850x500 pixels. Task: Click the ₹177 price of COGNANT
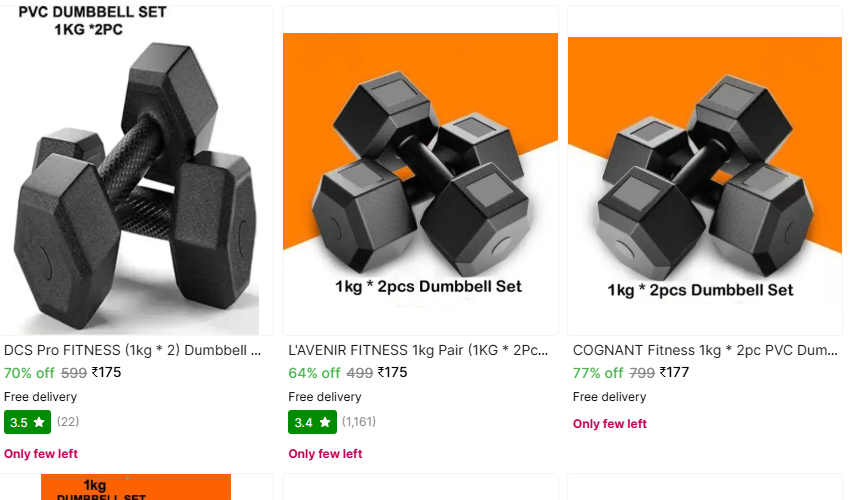tap(674, 373)
